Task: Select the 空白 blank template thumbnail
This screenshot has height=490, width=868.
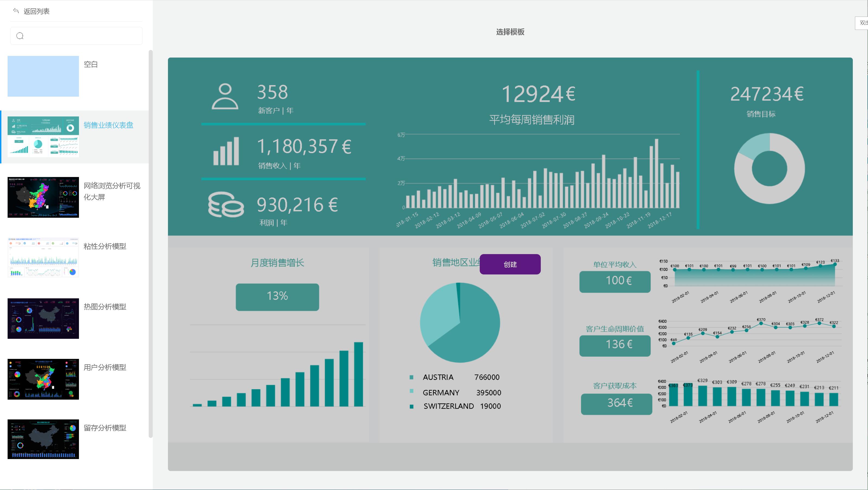Action: pos(43,76)
